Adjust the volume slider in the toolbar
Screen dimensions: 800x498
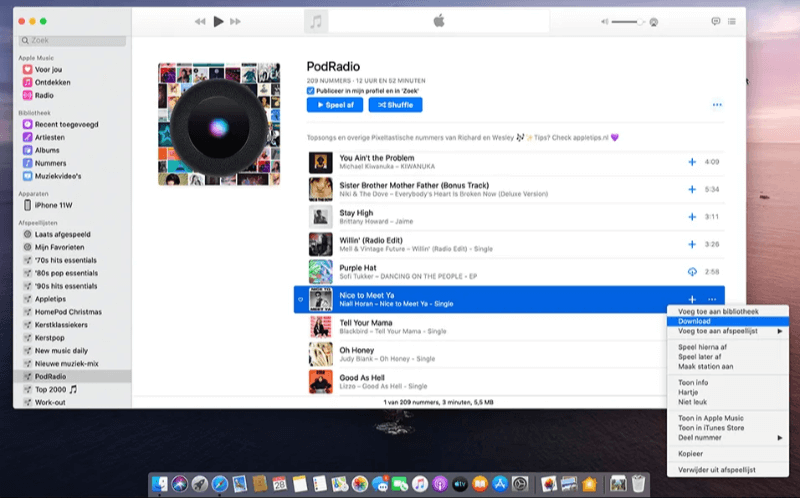pyautogui.click(x=627, y=21)
